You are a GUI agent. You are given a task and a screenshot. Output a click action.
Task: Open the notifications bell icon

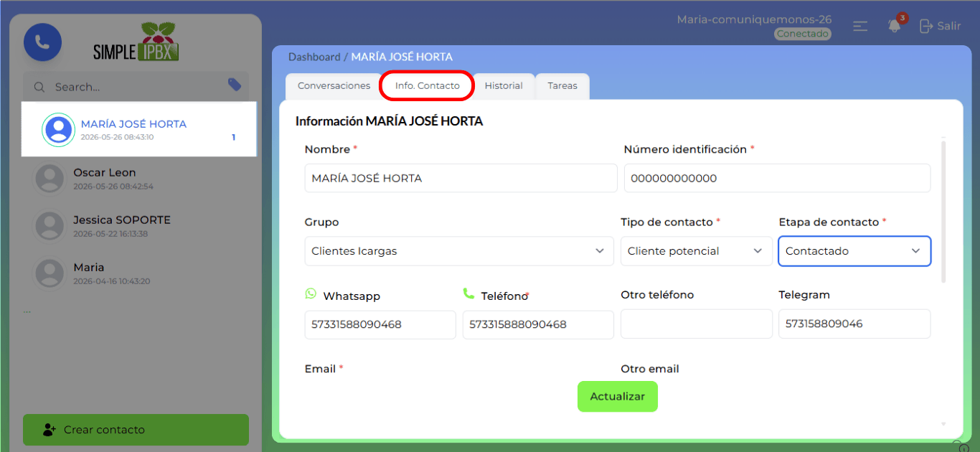click(895, 26)
